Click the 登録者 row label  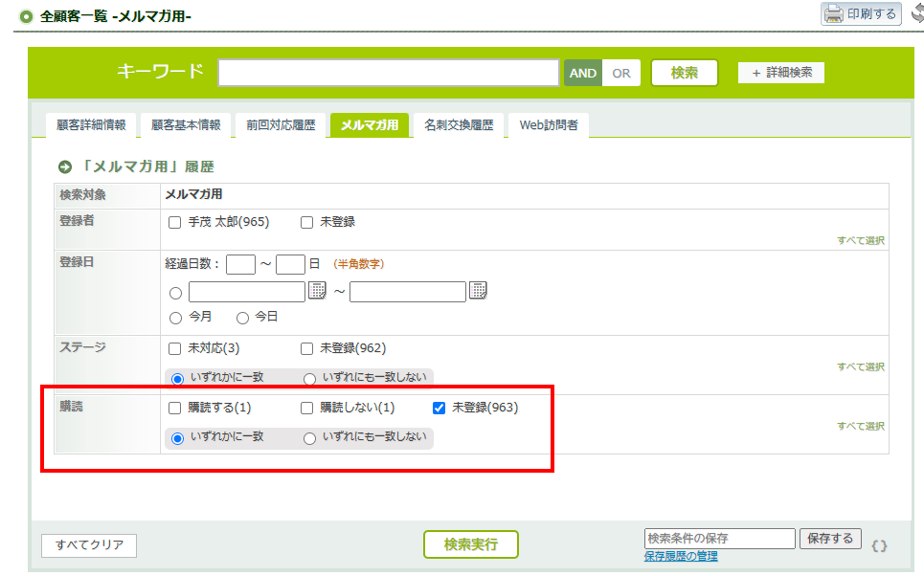(77, 221)
